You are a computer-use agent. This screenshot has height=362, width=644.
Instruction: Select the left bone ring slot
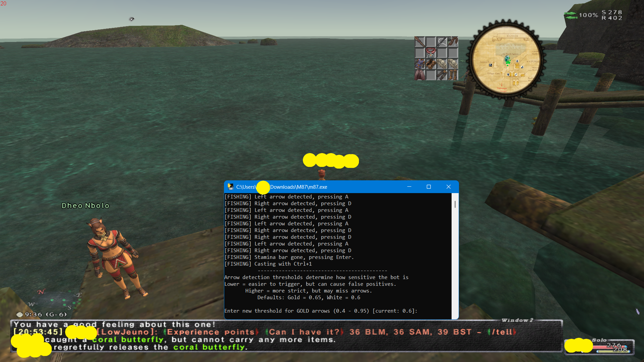pos(442,64)
